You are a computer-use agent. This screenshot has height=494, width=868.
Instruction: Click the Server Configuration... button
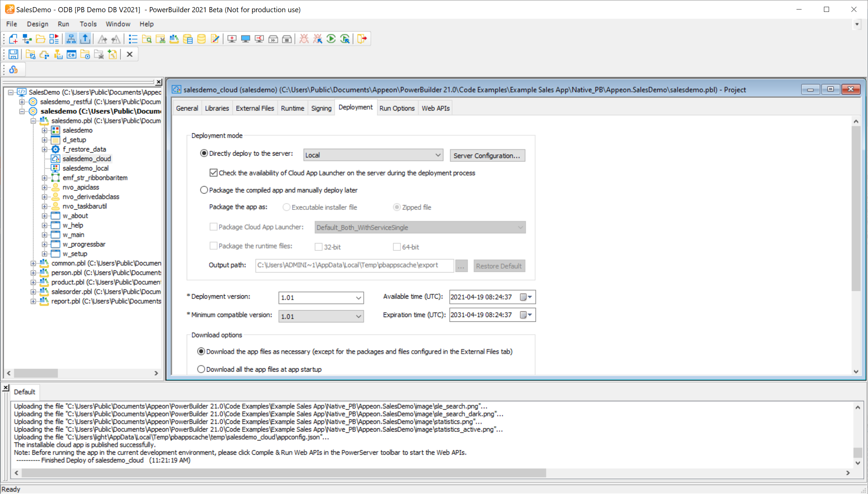tap(487, 155)
